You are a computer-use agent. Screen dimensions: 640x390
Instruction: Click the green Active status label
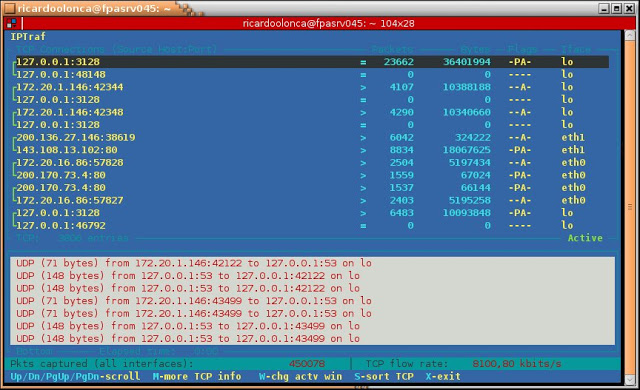point(585,238)
